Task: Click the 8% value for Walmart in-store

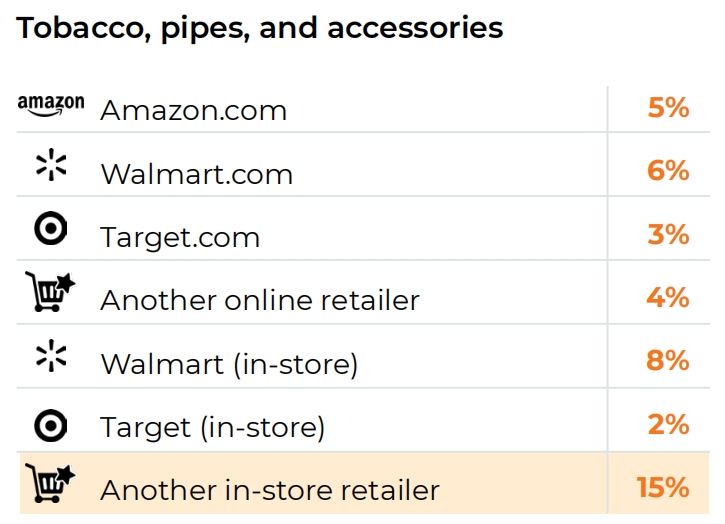Action: pos(668,360)
